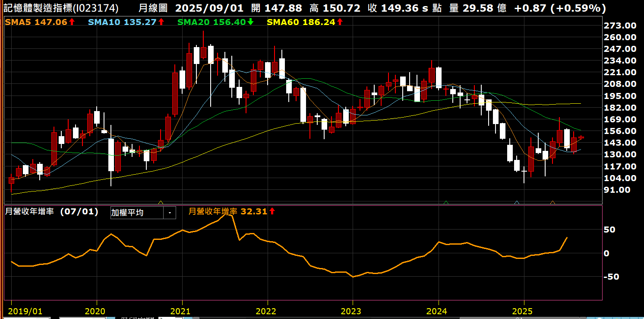Click the 月營收年增率 (07/01) panel title
The height and width of the screenshot is (319, 644).
[x=51, y=212]
